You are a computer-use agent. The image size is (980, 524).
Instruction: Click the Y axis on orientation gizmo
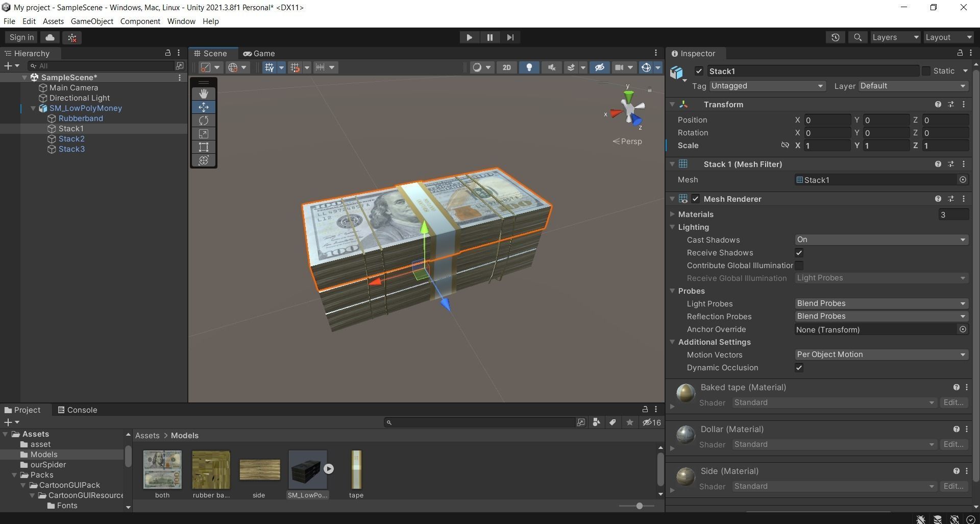click(628, 95)
